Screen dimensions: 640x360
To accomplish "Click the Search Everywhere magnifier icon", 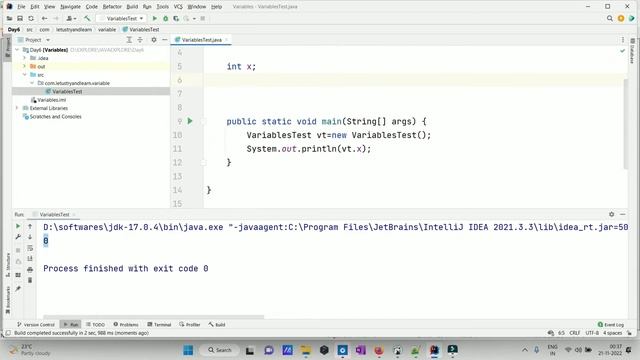I will (609, 18).
